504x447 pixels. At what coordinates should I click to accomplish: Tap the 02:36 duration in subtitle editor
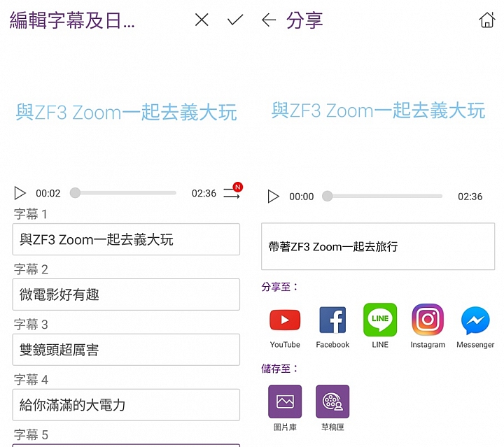click(204, 193)
